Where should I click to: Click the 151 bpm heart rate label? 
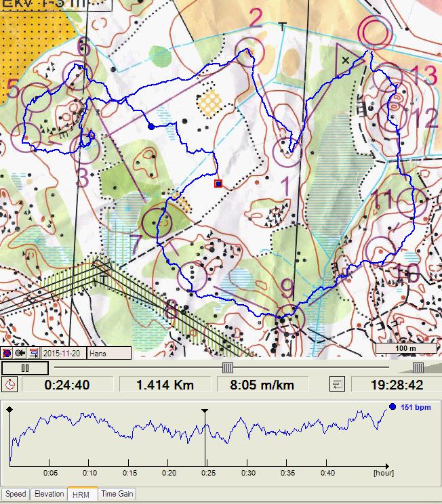tap(416, 407)
